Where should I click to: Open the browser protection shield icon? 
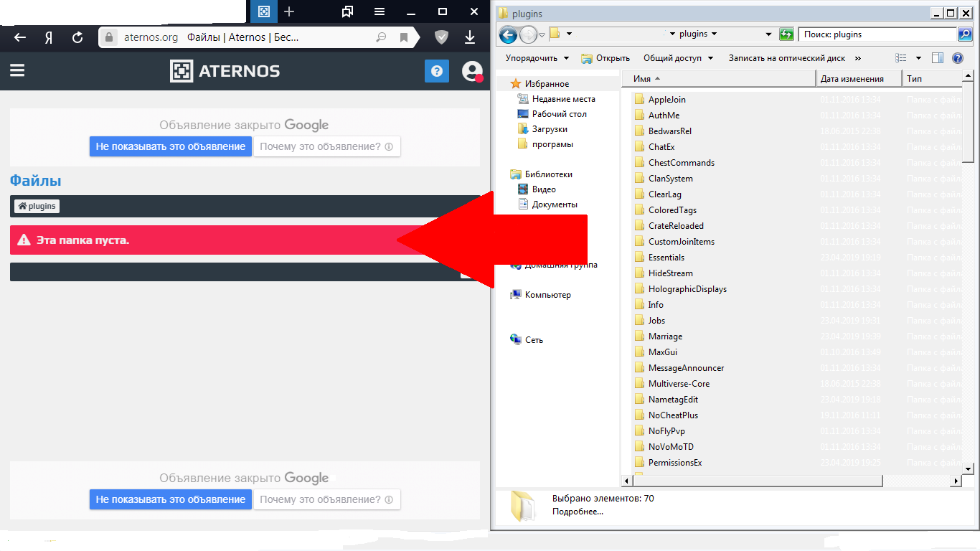(442, 37)
